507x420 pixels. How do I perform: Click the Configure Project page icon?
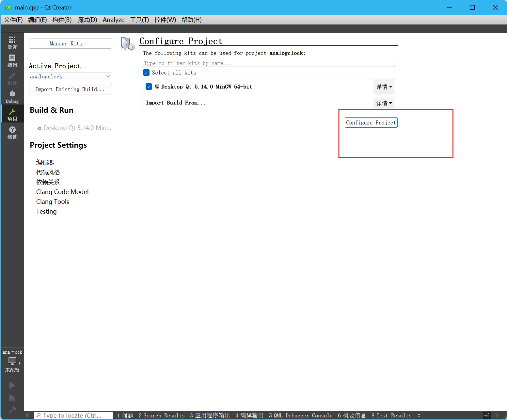[128, 44]
